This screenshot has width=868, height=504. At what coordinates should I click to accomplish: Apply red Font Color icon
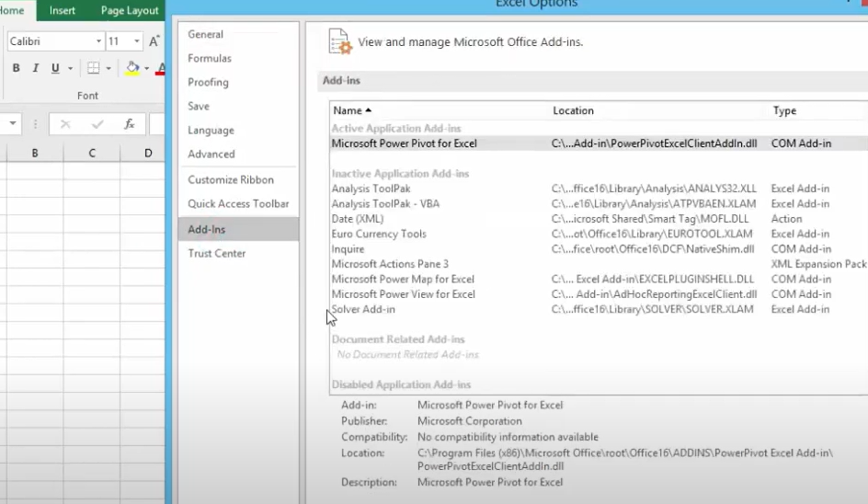(x=161, y=68)
